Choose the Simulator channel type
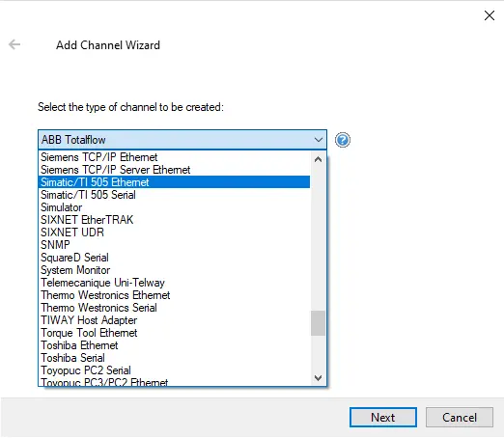Image resolution: width=504 pixels, height=438 pixels. coord(174,207)
